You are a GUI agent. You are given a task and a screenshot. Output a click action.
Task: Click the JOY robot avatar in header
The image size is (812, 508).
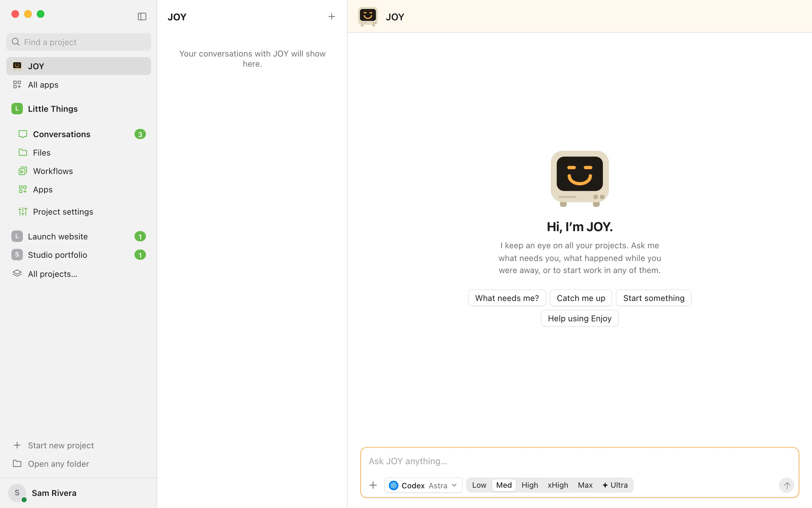[x=368, y=17]
